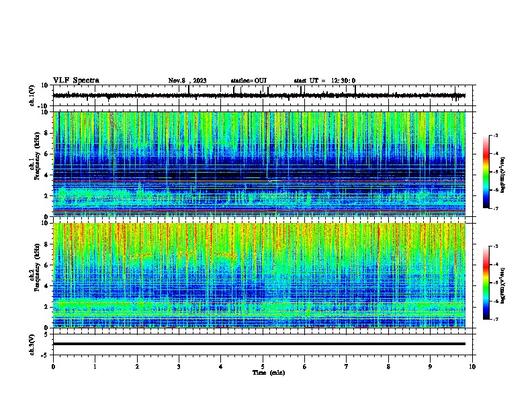This screenshot has height=411, width=532.
Task: Click time axis tick label "3"
Action: pyautogui.click(x=179, y=367)
